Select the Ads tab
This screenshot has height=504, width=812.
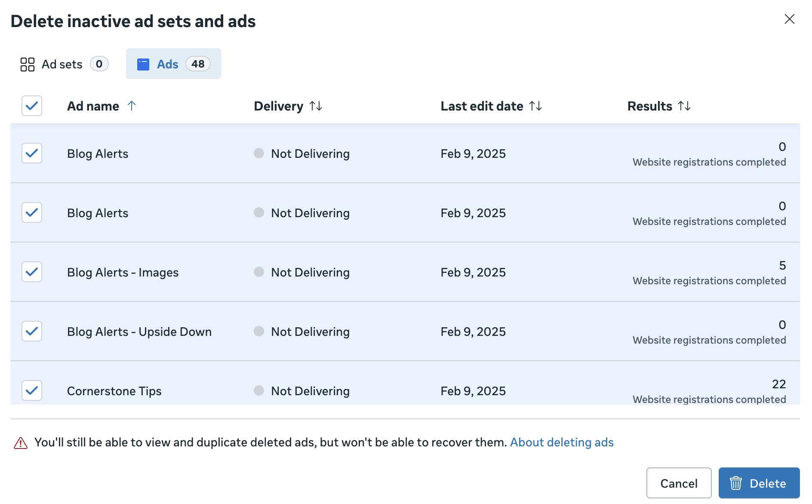(x=168, y=64)
